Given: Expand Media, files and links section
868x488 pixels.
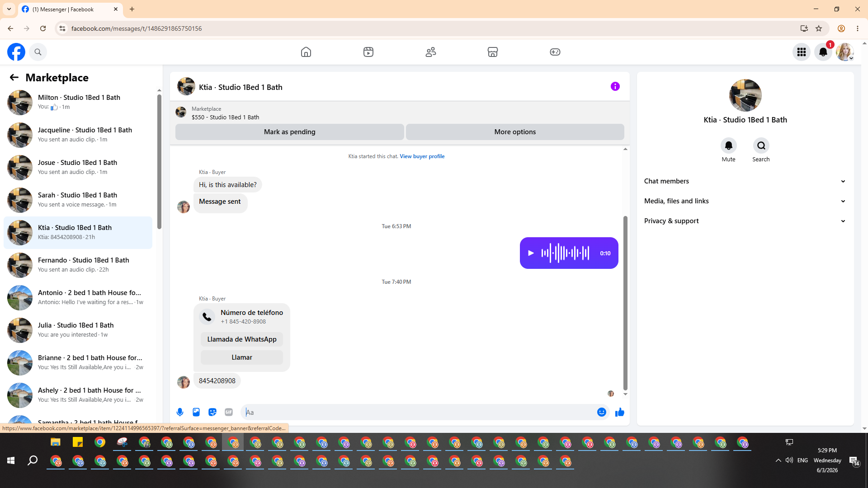Looking at the screenshot, I should pos(745,201).
